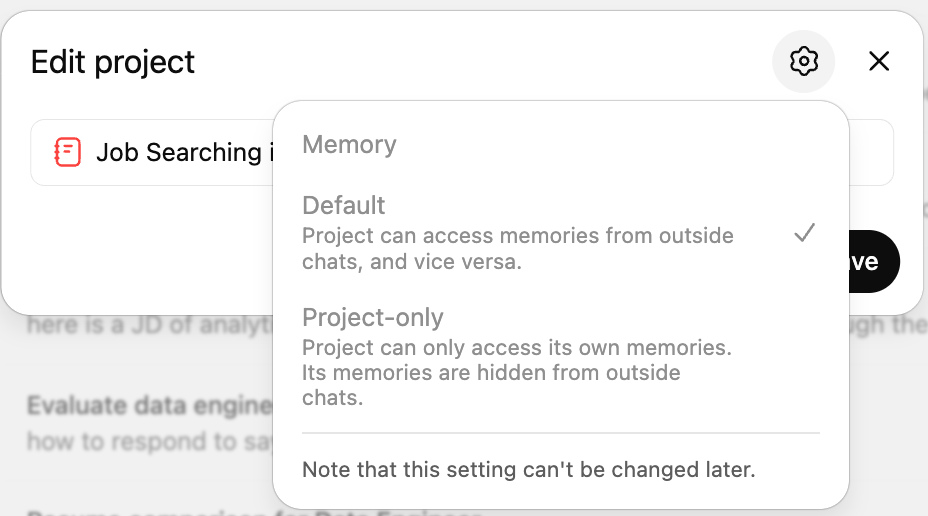Choose the Project-only memory option
Viewport: 928px width, 516px height.
click(x=372, y=318)
